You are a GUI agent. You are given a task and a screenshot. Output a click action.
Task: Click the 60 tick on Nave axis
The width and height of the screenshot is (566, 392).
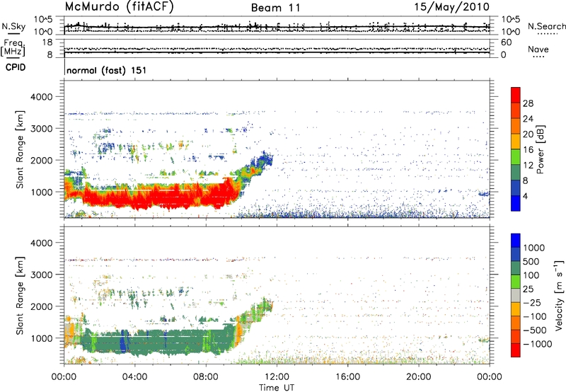507,42
